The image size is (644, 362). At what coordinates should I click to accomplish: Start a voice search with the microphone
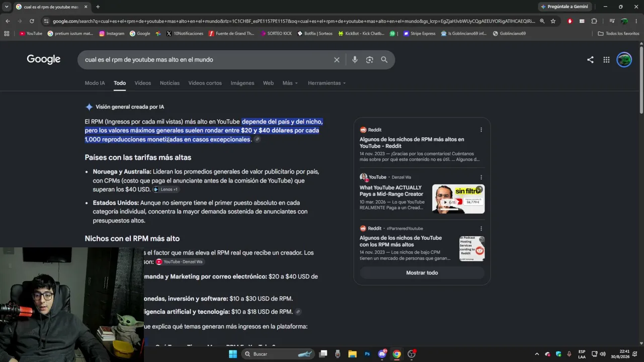point(355,60)
